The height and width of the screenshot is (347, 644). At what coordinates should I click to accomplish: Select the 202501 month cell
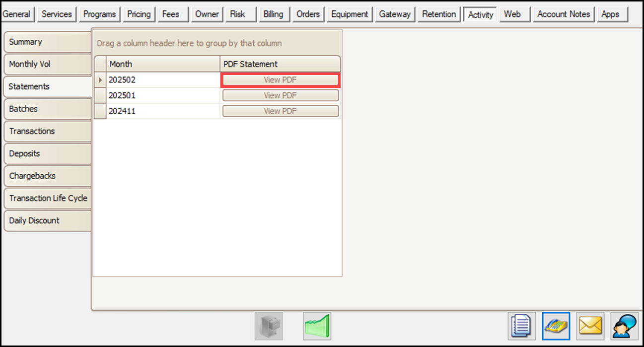[x=163, y=95]
